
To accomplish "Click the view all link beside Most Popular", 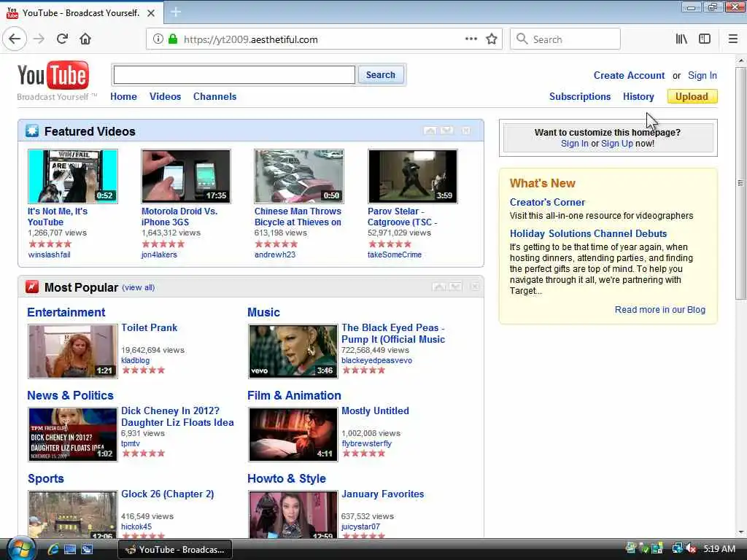I will click(138, 287).
